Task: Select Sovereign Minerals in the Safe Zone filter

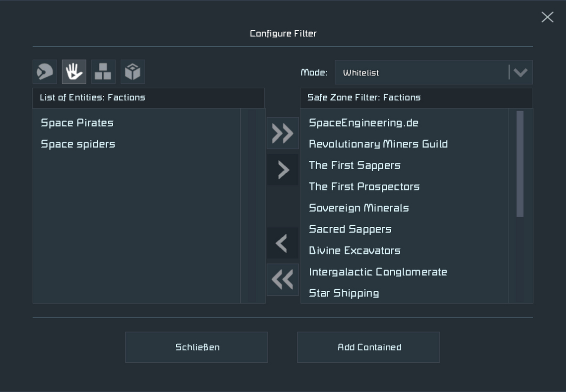Action: pos(358,208)
